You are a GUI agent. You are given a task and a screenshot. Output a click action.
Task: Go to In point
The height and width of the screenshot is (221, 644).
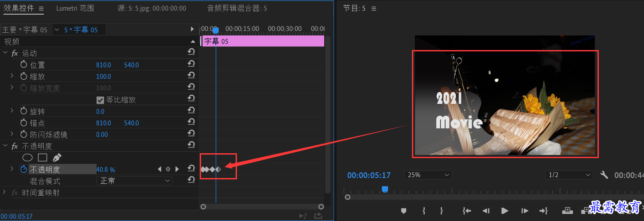[x=466, y=211]
